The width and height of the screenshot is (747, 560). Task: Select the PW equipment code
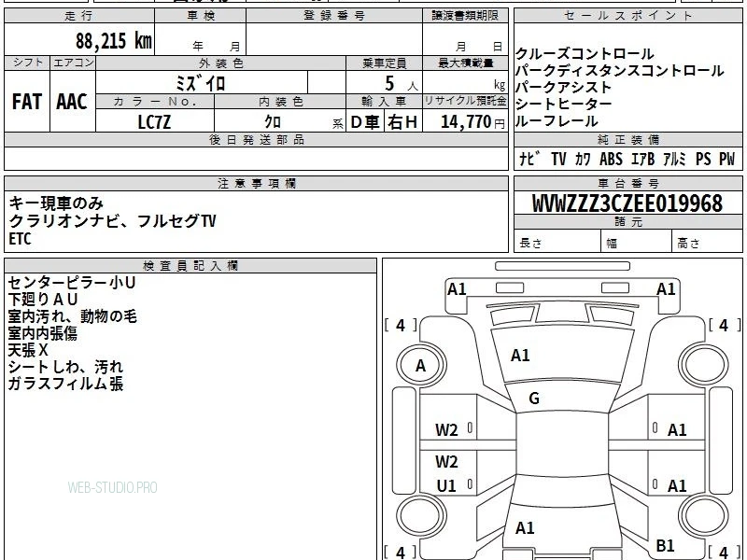[x=727, y=159]
